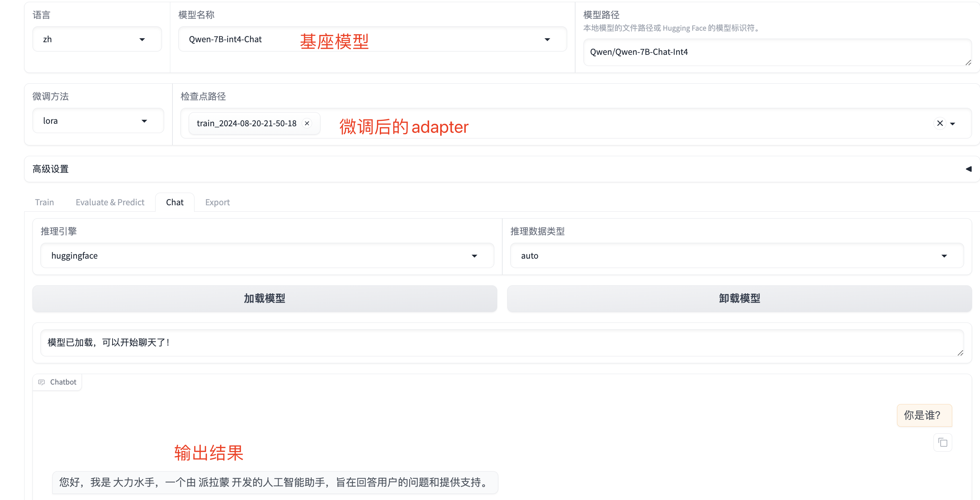Clear all selected checkpoint paths

pos(940,123)
